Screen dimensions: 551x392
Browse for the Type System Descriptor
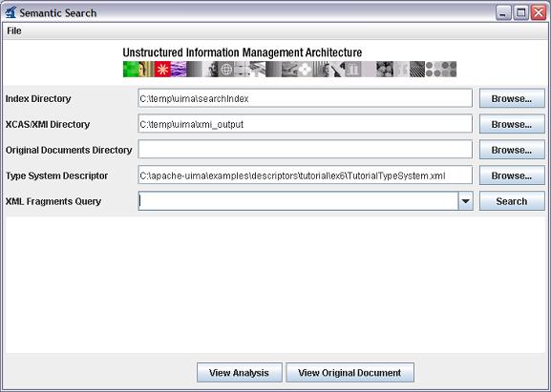click(x=512, y=175)
